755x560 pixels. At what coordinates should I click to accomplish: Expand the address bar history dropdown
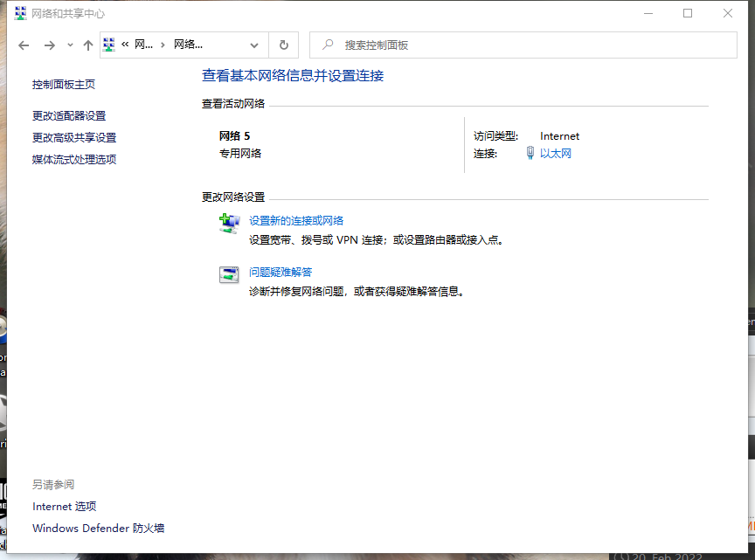[x=254, y=45]
